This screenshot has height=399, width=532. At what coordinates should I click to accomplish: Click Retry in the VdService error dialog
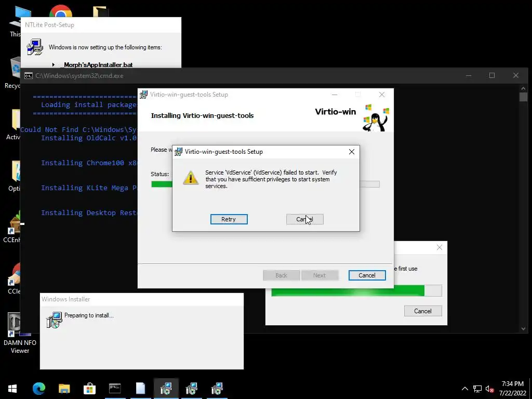[x=229, y=219]
